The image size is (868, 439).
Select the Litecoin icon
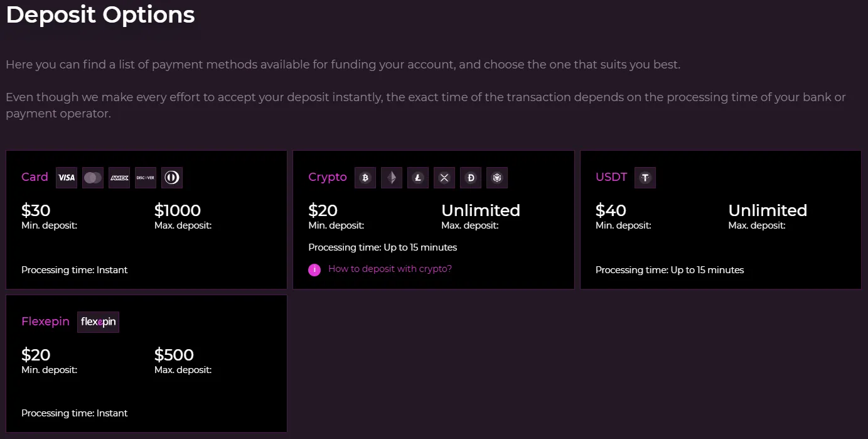[418, 178]
